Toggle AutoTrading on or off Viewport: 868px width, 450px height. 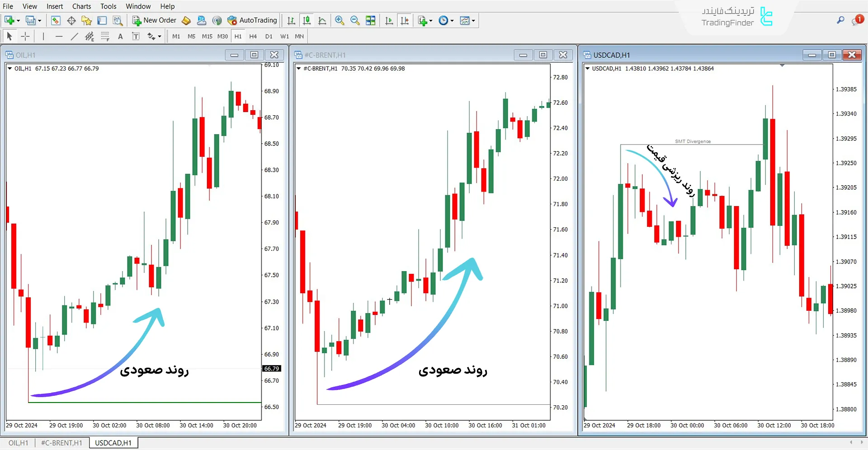252,20
